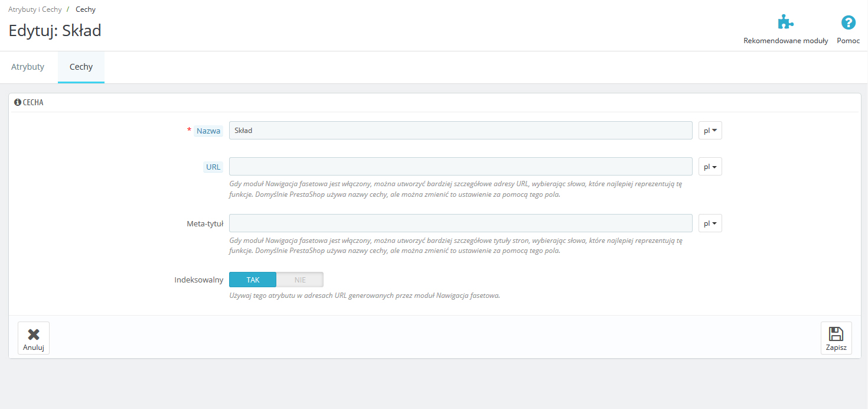The height and width of the screenshot is (409, 868).
Task: Select the Cechy tab
Action: click(81, 67)
